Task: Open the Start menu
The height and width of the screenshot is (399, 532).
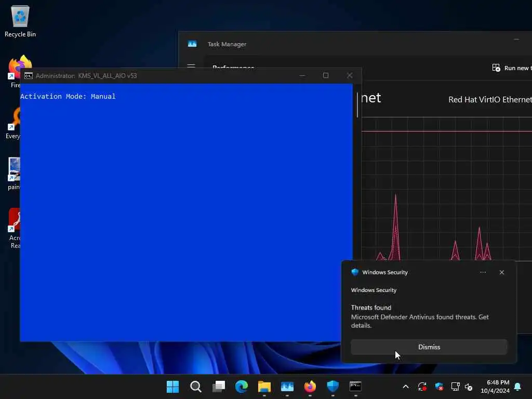Action: 172,387
